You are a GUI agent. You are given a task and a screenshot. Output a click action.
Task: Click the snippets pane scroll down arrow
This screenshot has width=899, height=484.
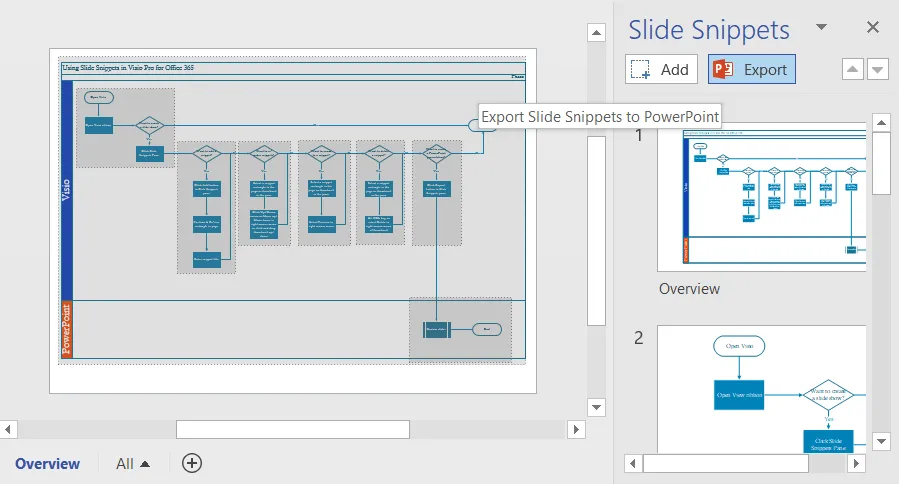(x=881, y=441)
